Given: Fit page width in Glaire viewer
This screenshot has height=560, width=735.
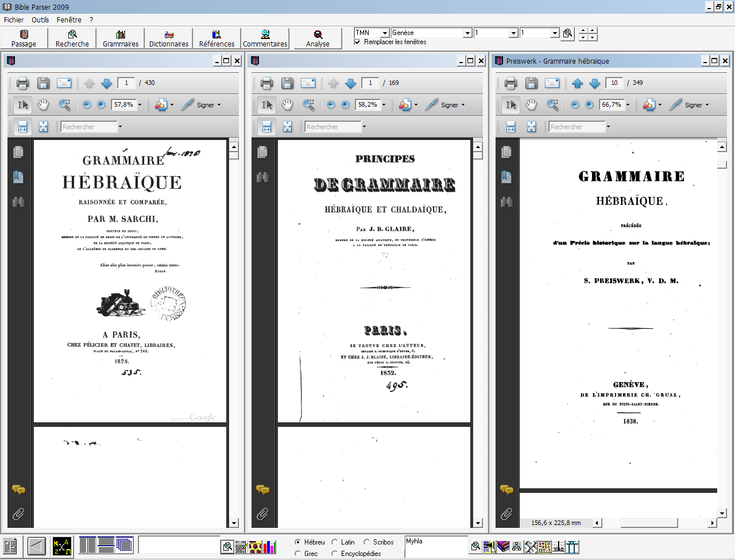Looking at the screenshot, I should click(266, 127).
